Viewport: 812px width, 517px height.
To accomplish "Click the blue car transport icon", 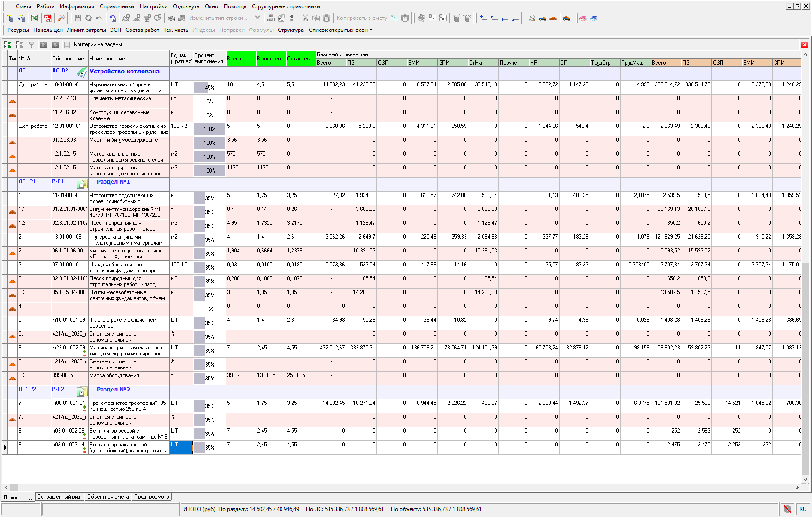I will click(567, 18).
